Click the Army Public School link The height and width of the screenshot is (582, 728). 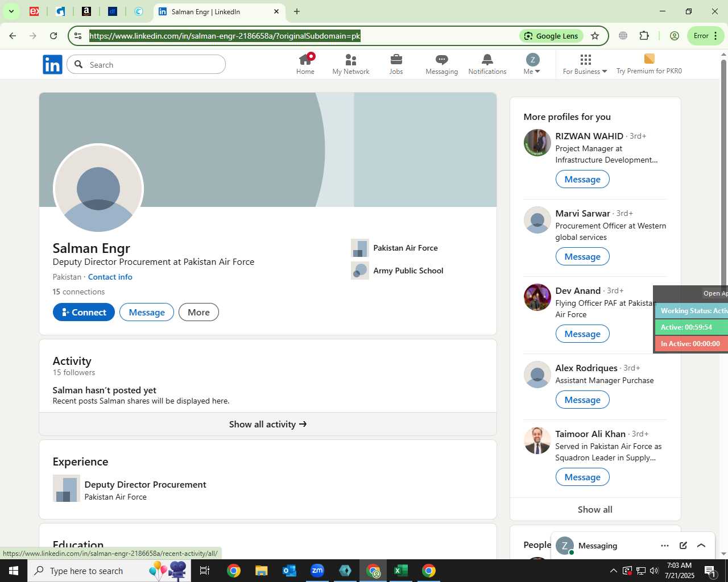coord(397,271)
